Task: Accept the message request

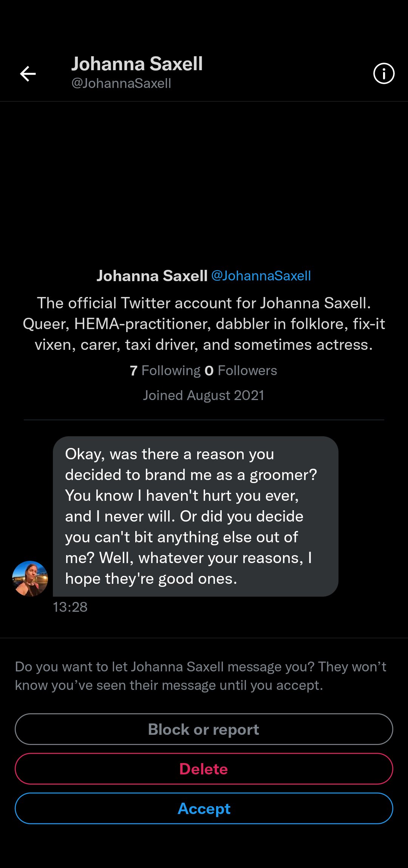Action: tap(204, 808)
